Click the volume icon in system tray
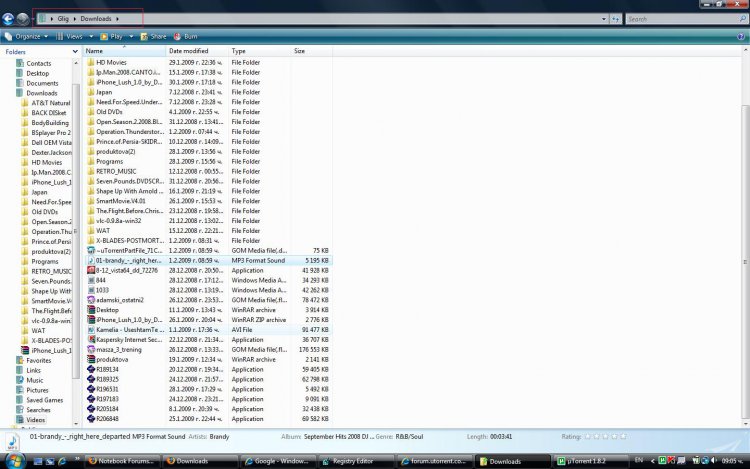The image size is (750, 469). [714, 461]
